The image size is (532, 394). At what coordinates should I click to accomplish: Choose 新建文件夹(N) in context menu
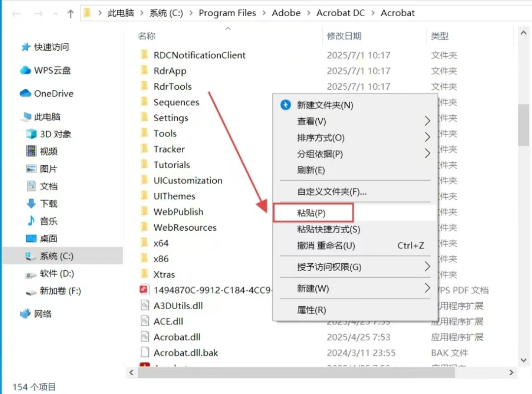355,105
